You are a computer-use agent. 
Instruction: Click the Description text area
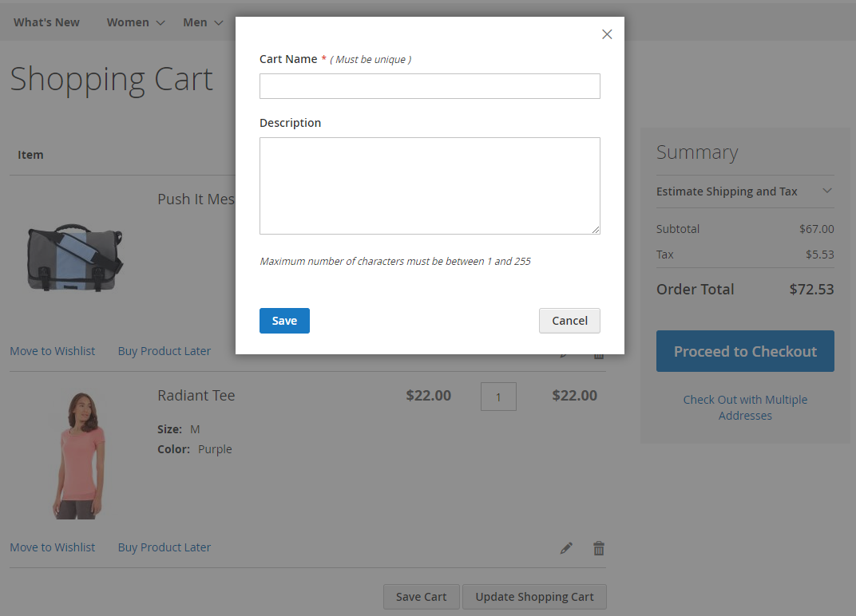point(430,186)
